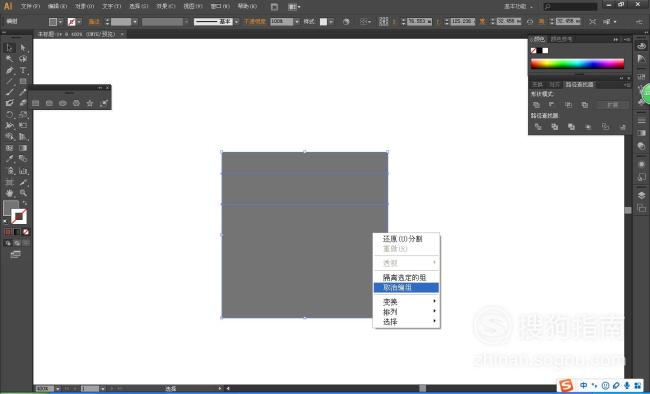Open stroke color dropdown in control bar
This screenshot has width=650, height=394.
(x=79, y=22)
